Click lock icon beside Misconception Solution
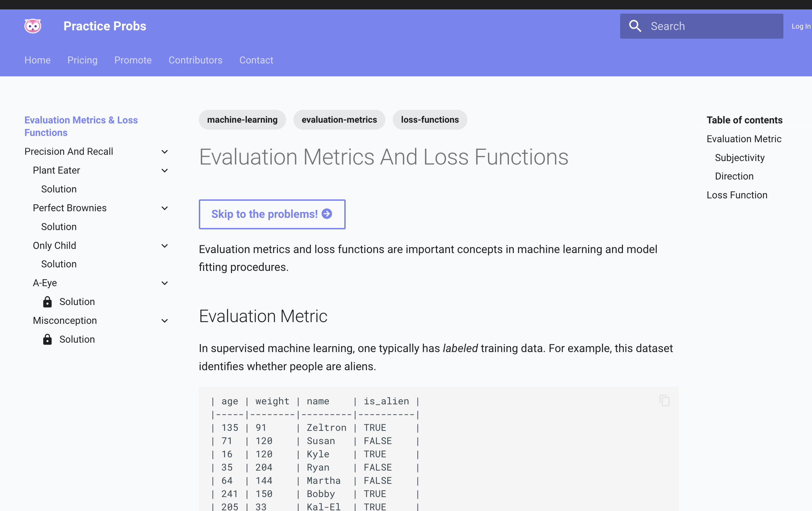The image size is (812, 511). click(47, 340)
